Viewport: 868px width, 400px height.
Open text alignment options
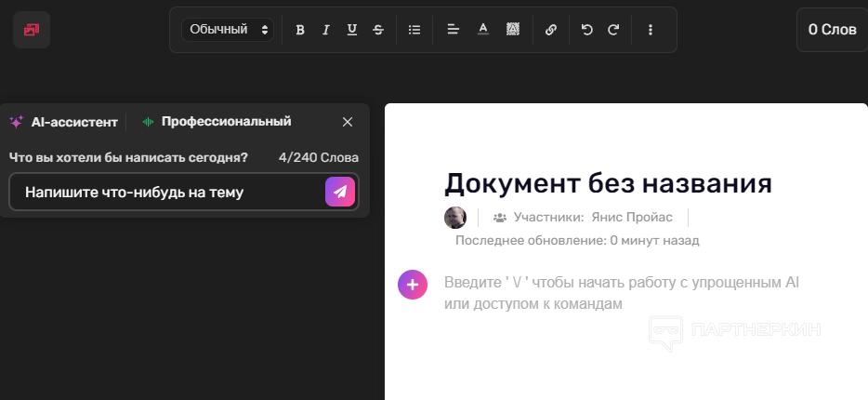click(454, 30)
